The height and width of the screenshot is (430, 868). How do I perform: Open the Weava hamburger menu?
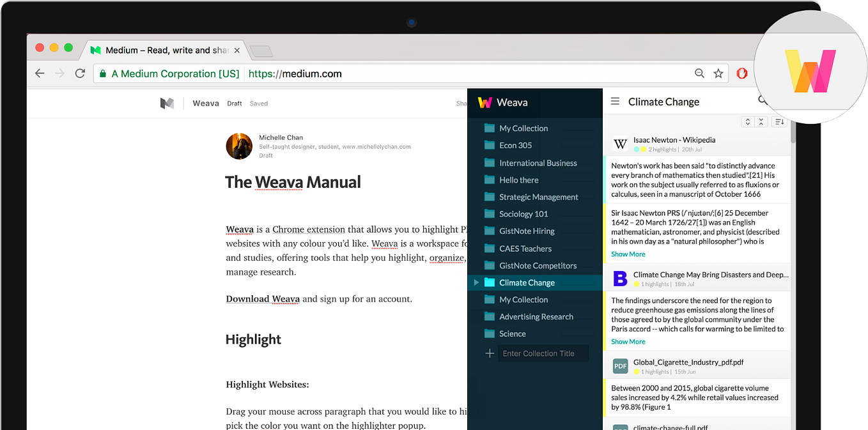615,102
